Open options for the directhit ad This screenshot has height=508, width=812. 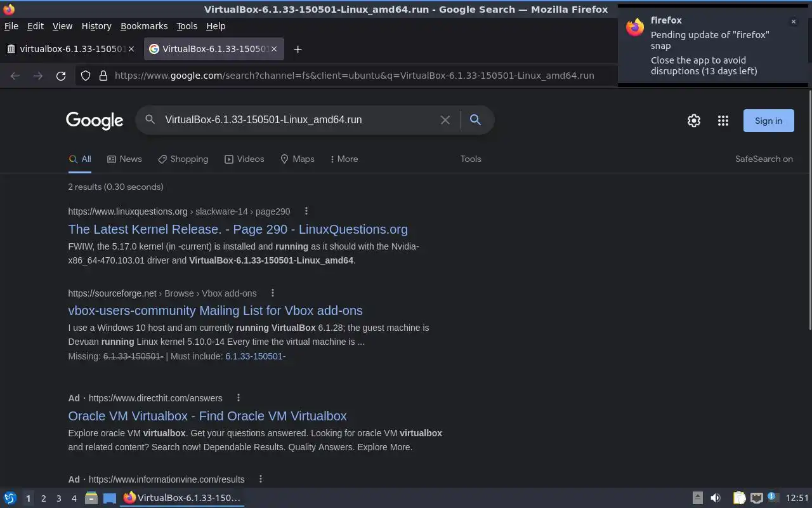(x=239, y=398)
